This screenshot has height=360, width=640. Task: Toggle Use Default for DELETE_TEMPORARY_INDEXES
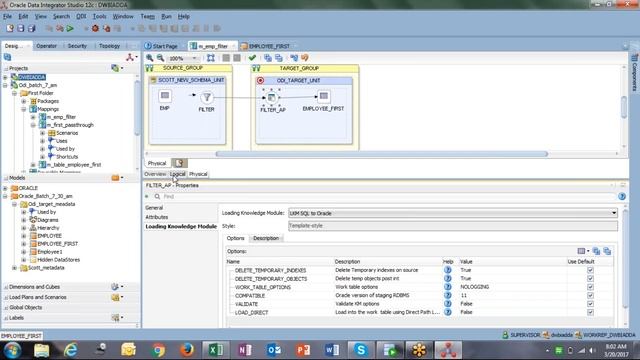590,270
